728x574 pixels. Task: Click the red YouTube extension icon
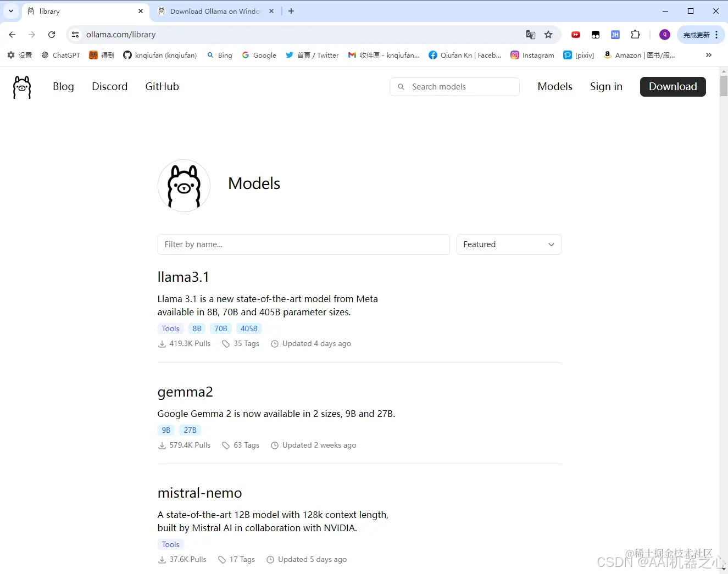(x=576, y=35)
